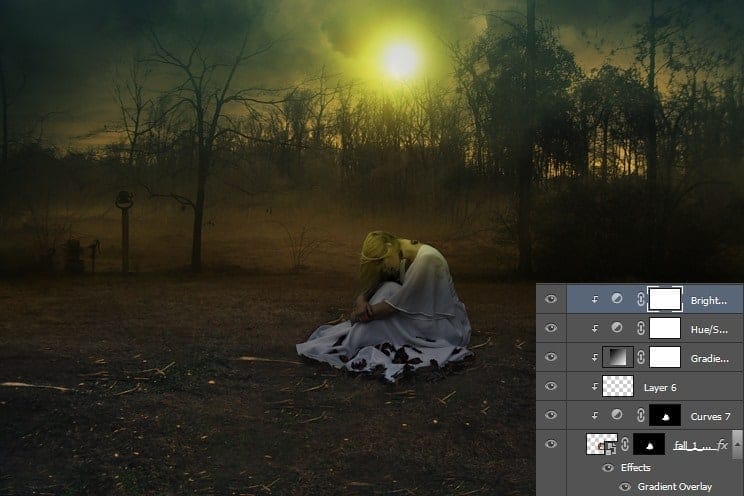The height and width of the screenshot is (496, 744).
Task: Toggle visibility of all Effects
Action: point(608,468)
